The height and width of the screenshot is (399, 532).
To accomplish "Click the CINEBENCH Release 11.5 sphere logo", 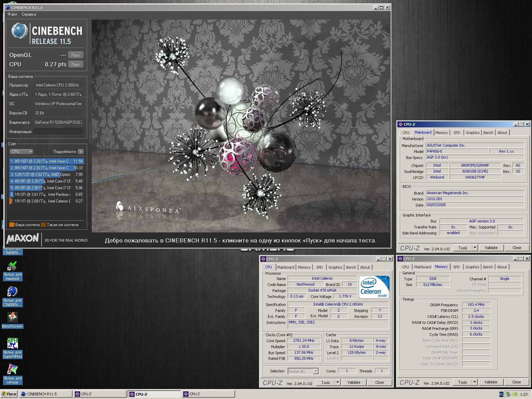I will pos(19,31).
